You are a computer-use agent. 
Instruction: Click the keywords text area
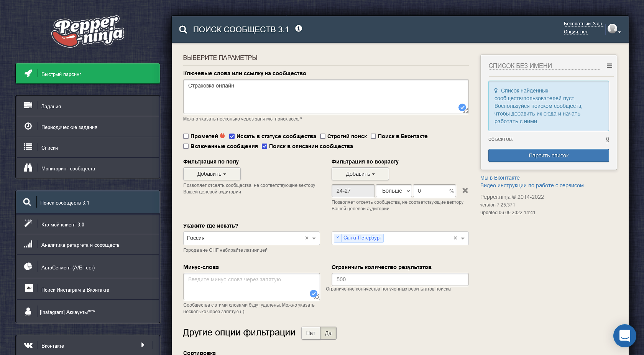(326, 96)
